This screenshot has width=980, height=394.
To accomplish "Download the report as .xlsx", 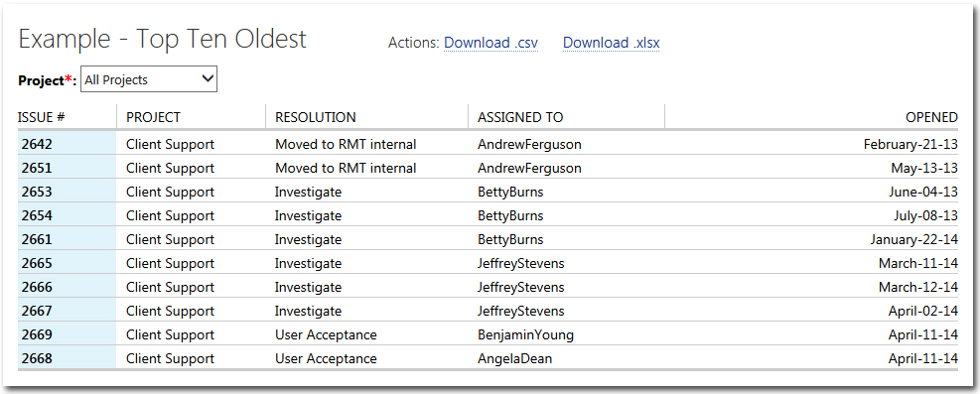I will click(612, 43).
